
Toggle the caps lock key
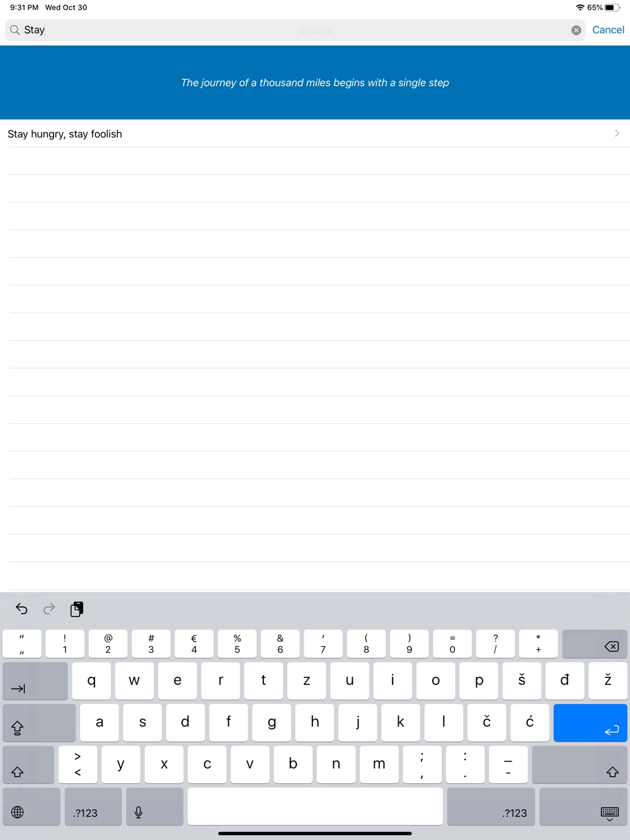39,722
